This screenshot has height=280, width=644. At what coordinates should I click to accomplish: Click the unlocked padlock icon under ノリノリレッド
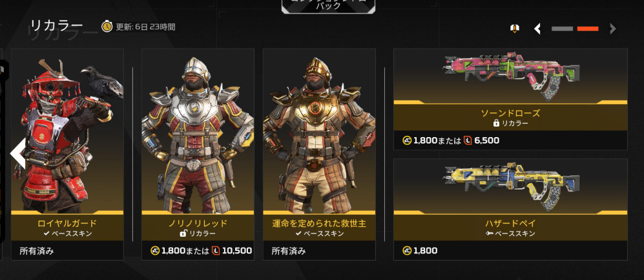click(x=183, y=233)
